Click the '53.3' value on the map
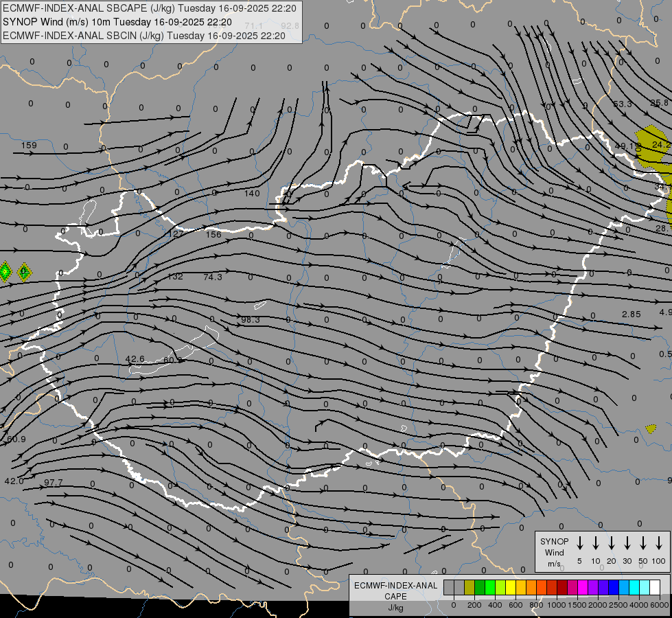This screenshot has height=618, width=672. point(623,104)
